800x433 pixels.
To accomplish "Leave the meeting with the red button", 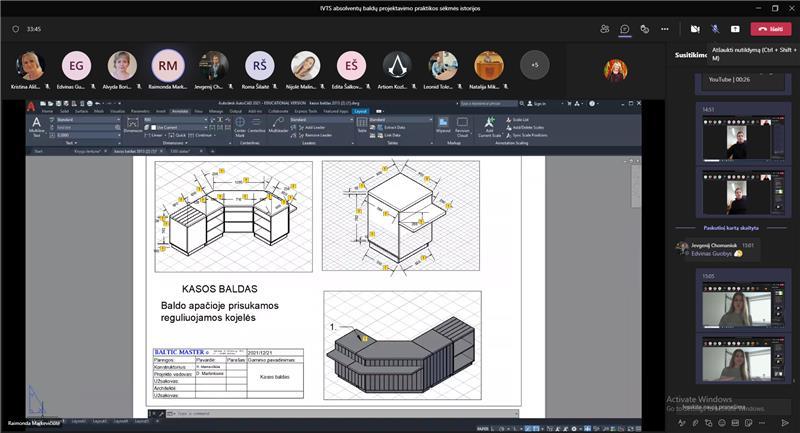I will pos(770,29).
